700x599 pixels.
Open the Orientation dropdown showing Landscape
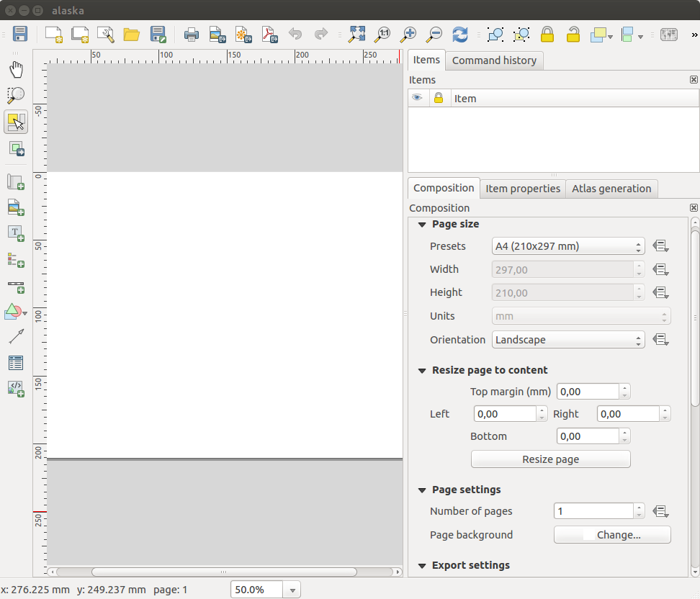pyautogui.click(x=567, y=340)
